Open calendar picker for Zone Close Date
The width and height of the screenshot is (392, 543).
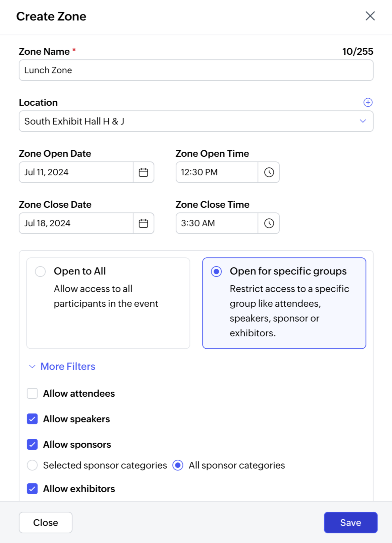pyautogui.click(x=144, y=223)
